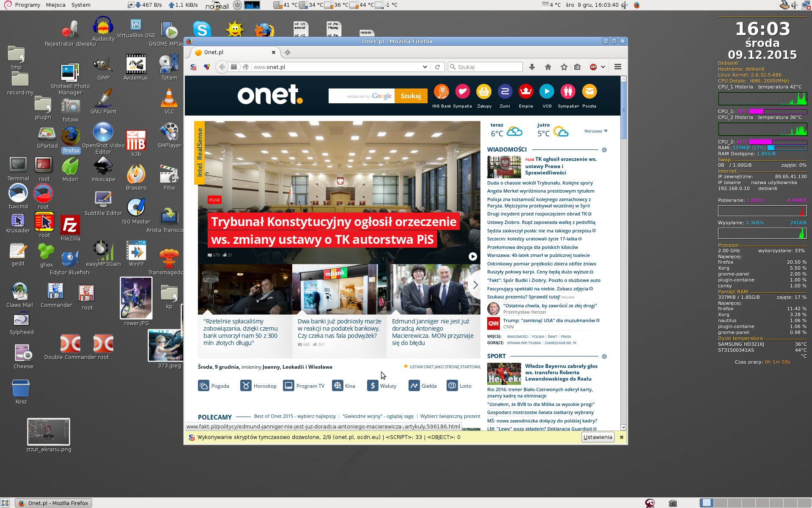812x508 pixels.
Task: Go to the Firefox home page icon
Action: (x=548, y=67)
